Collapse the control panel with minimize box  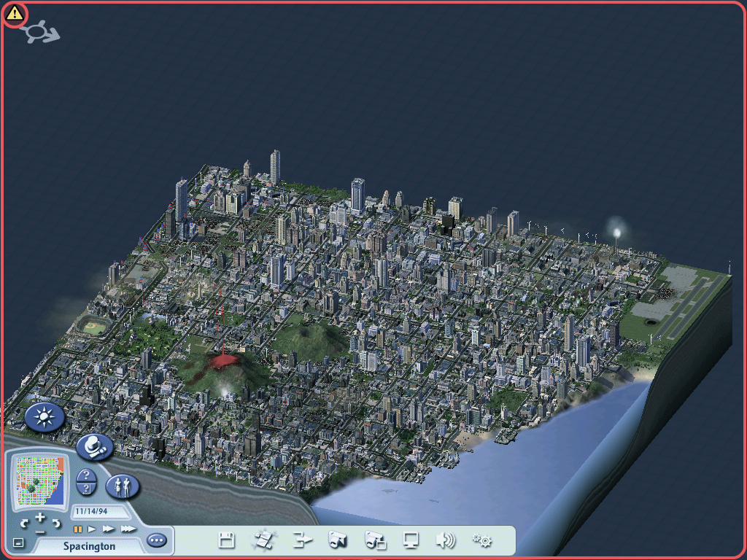[x=18, y=542]
